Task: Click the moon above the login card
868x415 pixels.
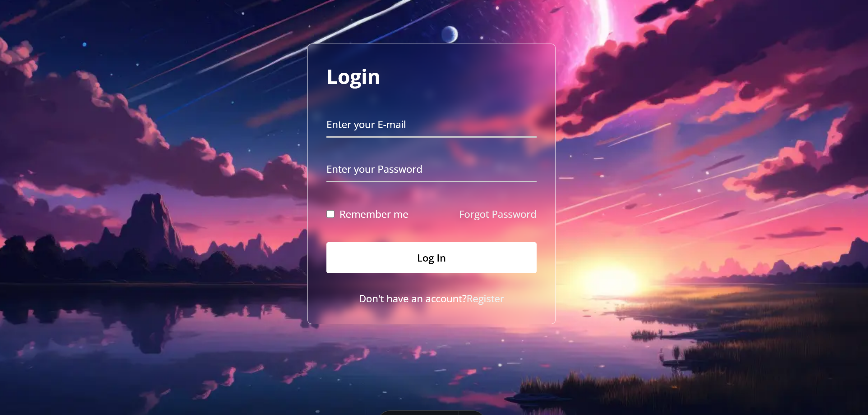Action: click(x=450, y=34)
